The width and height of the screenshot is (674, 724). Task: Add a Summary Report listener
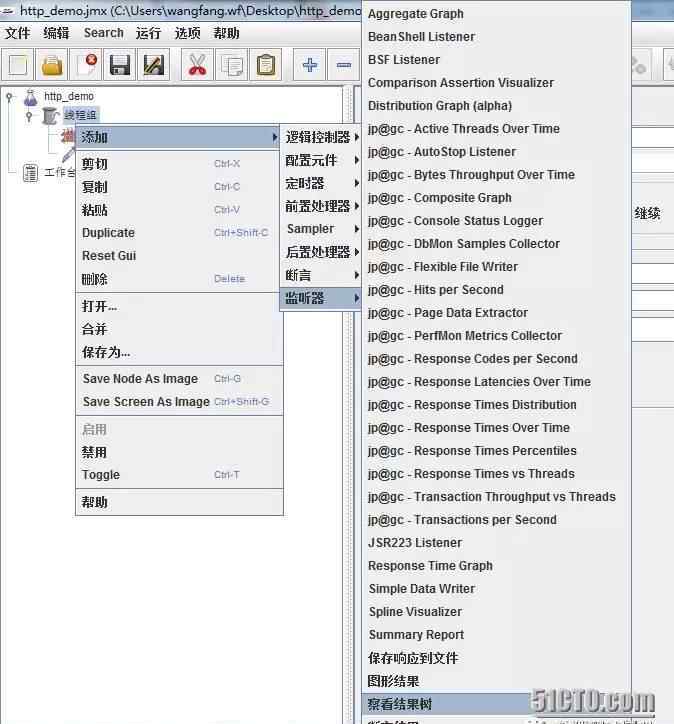pos(496,635)
